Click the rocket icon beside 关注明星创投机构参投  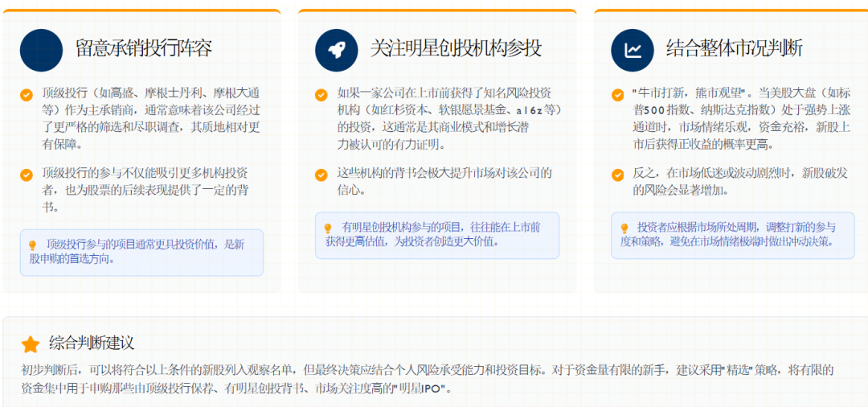click(x=337, y=51)
